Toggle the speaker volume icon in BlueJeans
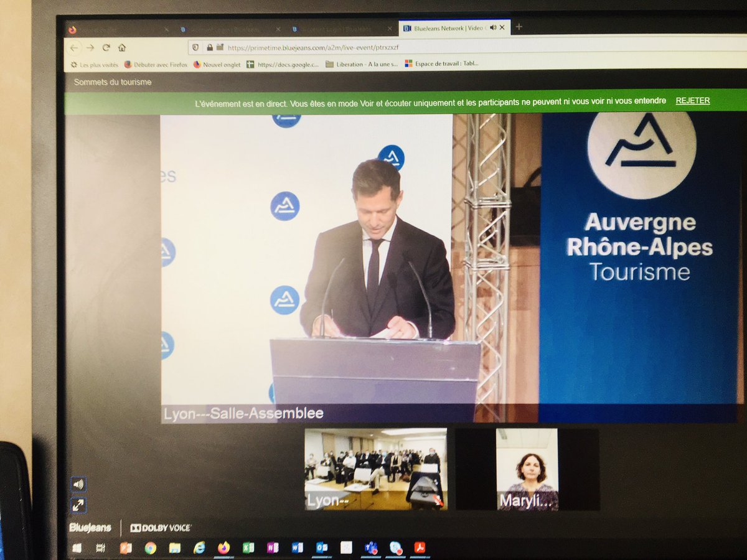 [x=78, y=484]
